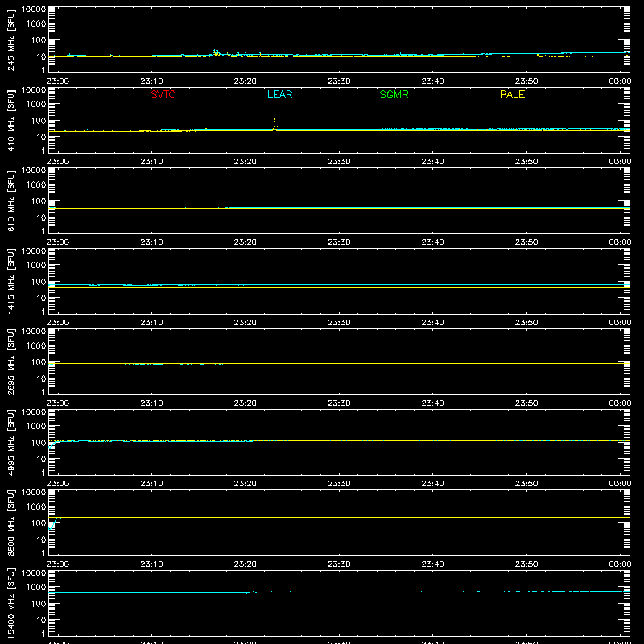This screenshot has width=644, height=644.
Task: Click the 1000 y-tick of 410 MHz panel
Action: 36,105
